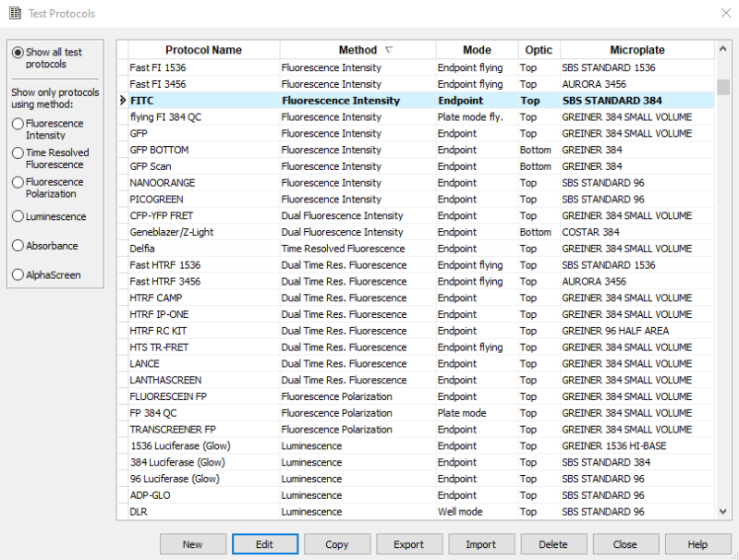Select the Luminescence filter radio button
Screen dimensions: 739x560
(18, 216)
